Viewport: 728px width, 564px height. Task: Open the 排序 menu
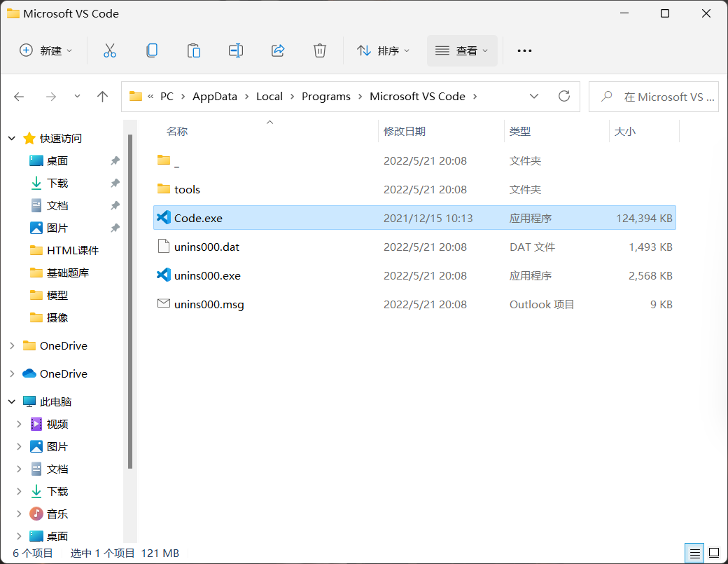coord(383,50)
